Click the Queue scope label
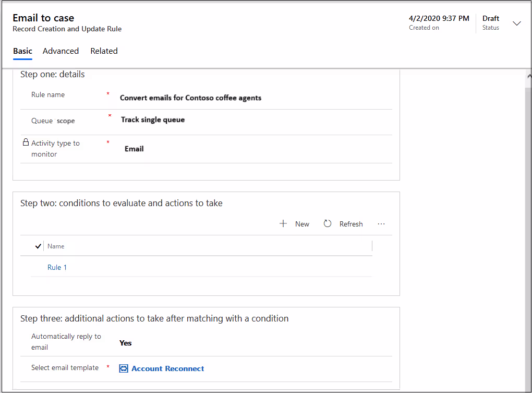 tap(53, 121)
